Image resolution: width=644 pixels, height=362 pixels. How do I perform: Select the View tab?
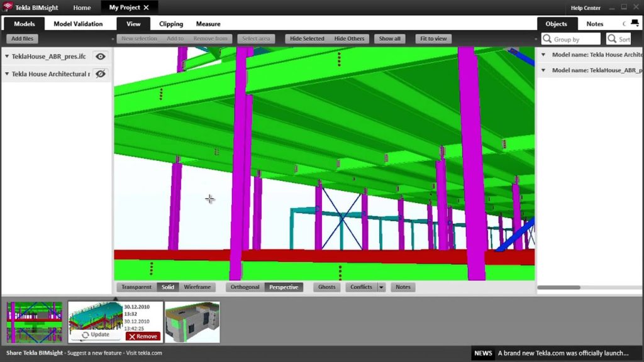pyautogui.click(x=133, y=24)
